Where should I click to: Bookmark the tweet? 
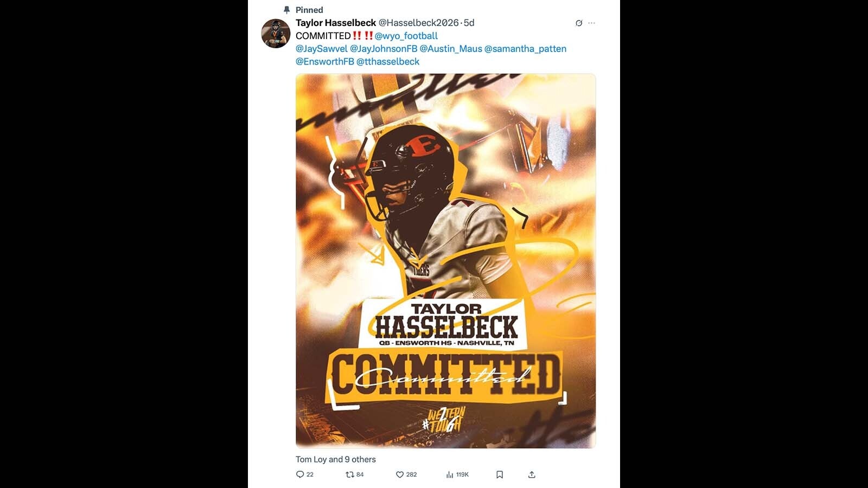click(500, 474)
